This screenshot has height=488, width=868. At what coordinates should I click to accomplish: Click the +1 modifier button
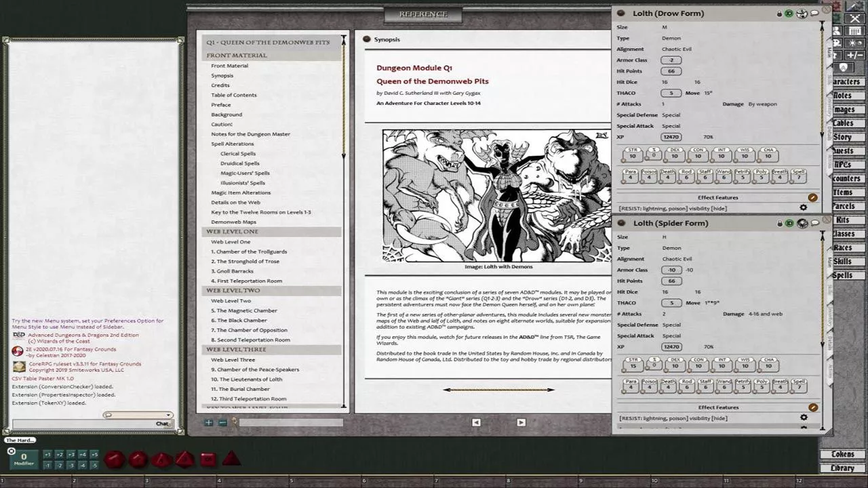tap(47, 455)
